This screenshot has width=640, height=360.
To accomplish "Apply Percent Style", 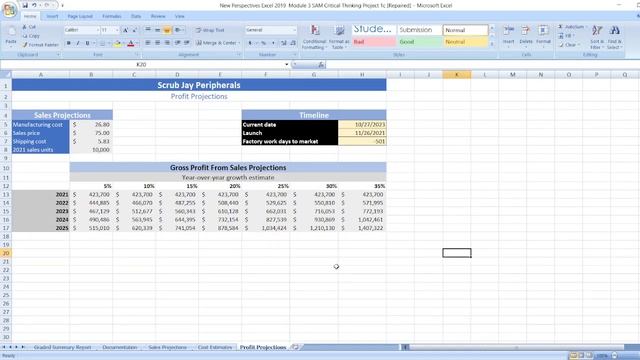I will click(264, 43).
